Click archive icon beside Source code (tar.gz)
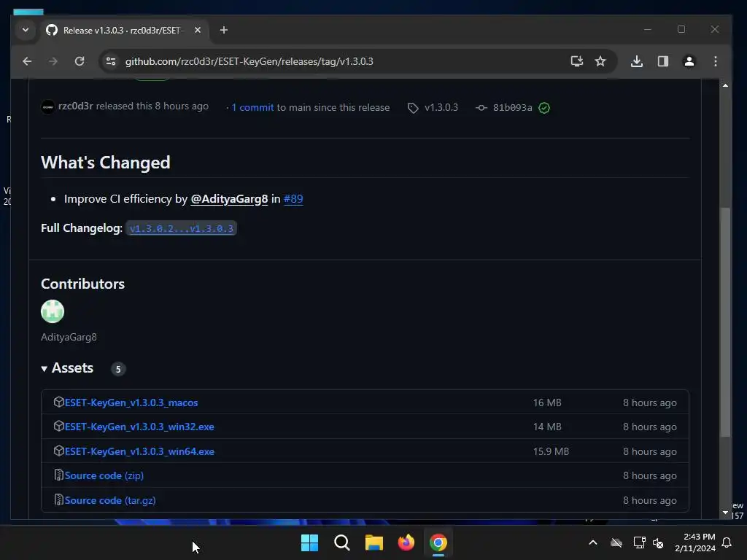Viewport: 747px width, 560px height. pos(58,500)
